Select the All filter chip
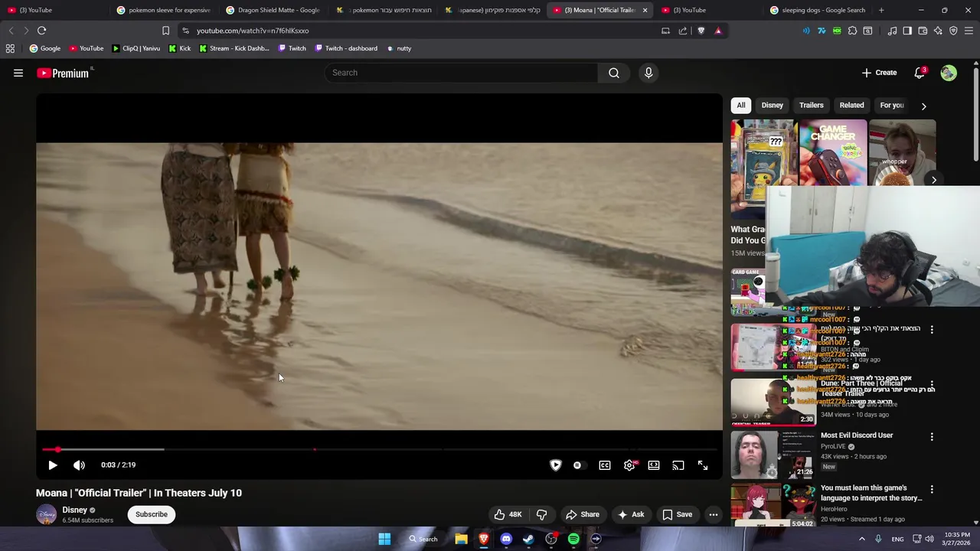This screenshot has height=551, width=980. pyautogui.click(x=741, y=106)
